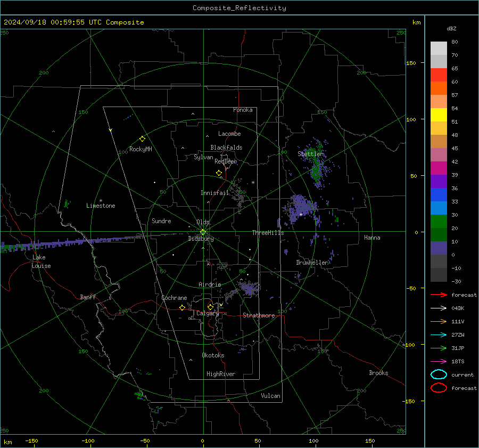Click the red forecast arrow in the legend
The height and width of the screenshot is (448, 479).
pyautogui.click(x=439, y=295)
